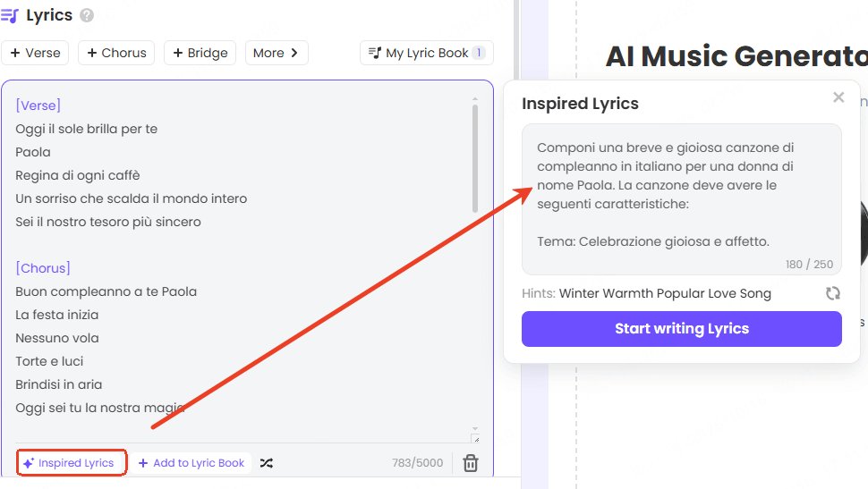Open My Lyric Book

(x=427, y=53)
